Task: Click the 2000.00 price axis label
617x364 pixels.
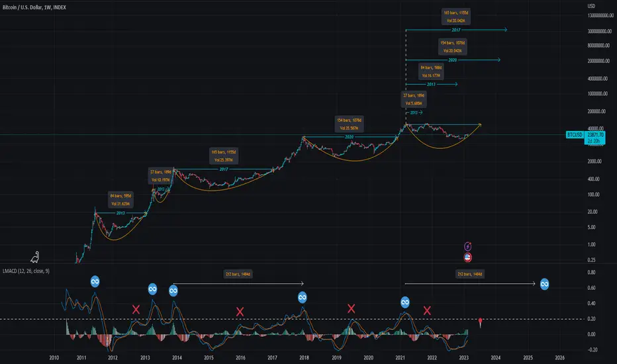Action: [594, 161]
